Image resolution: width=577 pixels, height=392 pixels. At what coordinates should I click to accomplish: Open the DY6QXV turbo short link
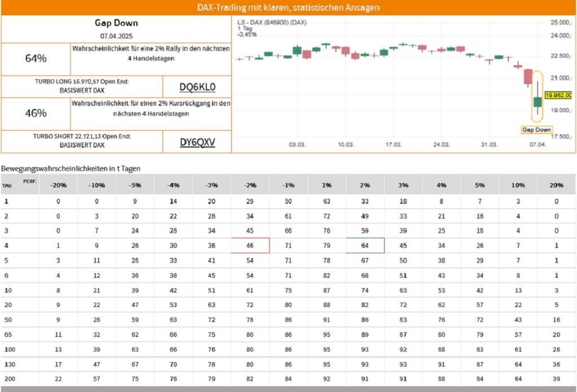click(x=197, y=143)
